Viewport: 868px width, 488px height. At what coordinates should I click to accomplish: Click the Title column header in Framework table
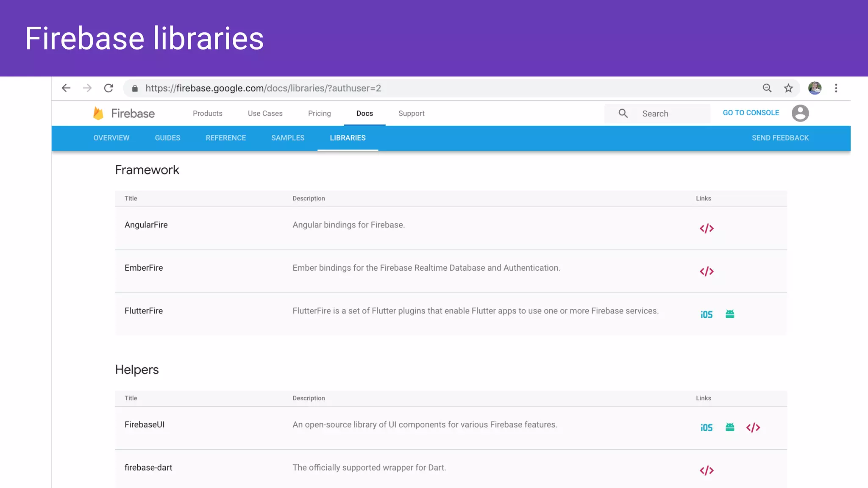click(x=131, y=198)
